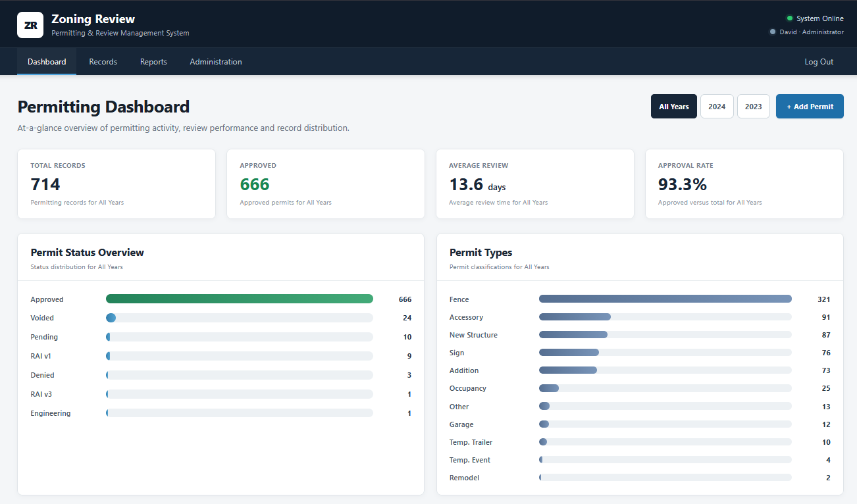Image resolution: width=857 pixels, height=504 pixels.
Task: Click the Fence permit type bar
Action: tap(665, 299)
